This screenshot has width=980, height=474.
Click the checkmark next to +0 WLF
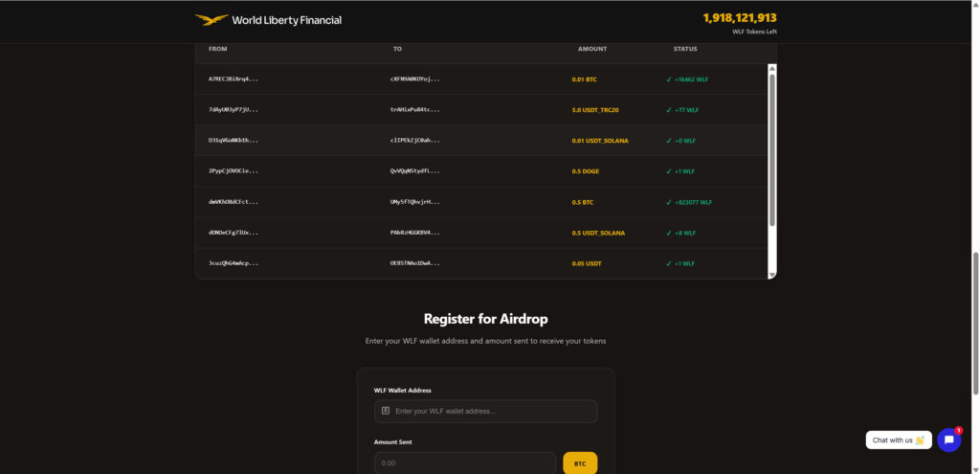(x=669, y=141)
